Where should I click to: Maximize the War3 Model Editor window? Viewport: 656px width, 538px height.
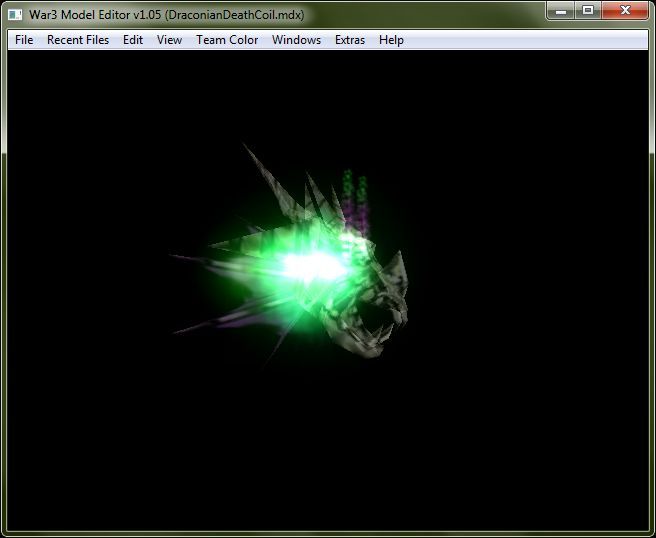(x=588, y=10)
